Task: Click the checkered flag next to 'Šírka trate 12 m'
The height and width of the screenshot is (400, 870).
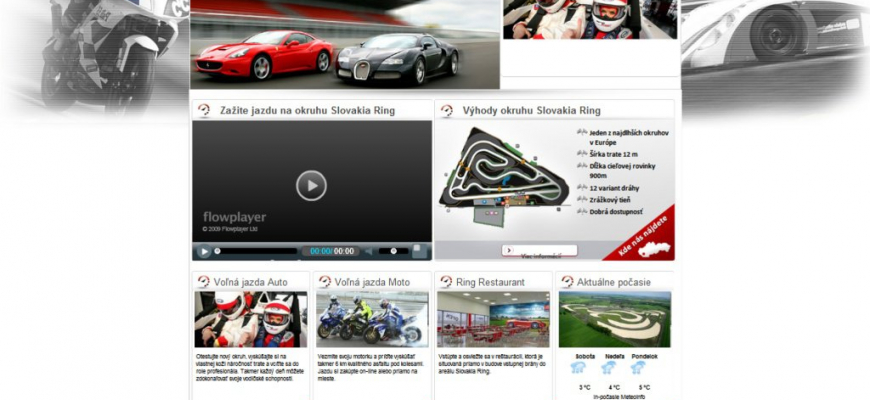Action: [x=582, y=154]
